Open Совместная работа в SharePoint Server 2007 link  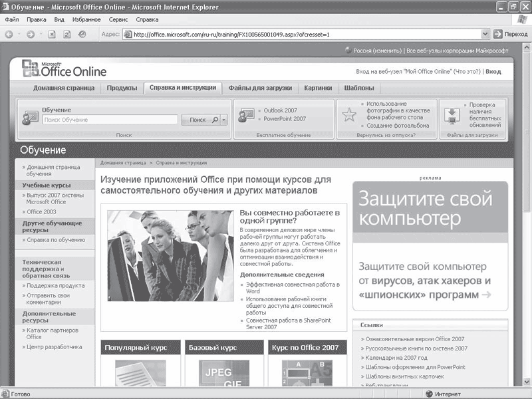tap(289, 324)
